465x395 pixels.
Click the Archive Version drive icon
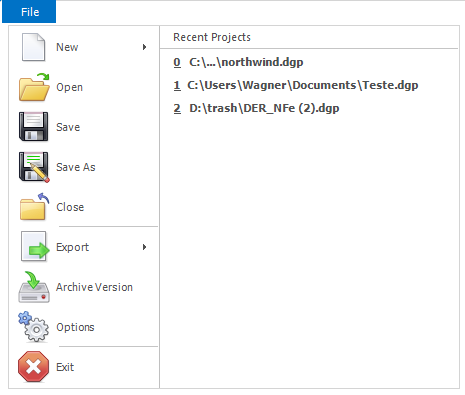coord(34,287)
